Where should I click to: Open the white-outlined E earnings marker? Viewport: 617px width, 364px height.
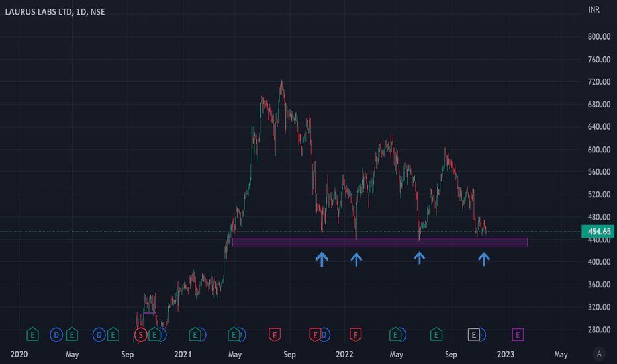pos(474,335)
